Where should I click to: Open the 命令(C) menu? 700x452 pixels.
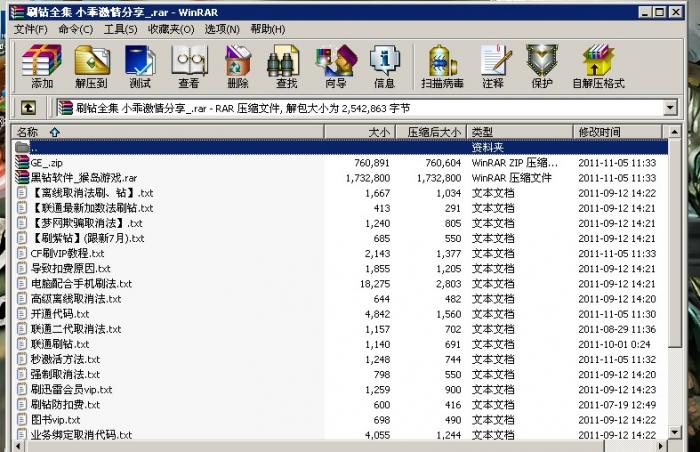[x=75, y=29]
